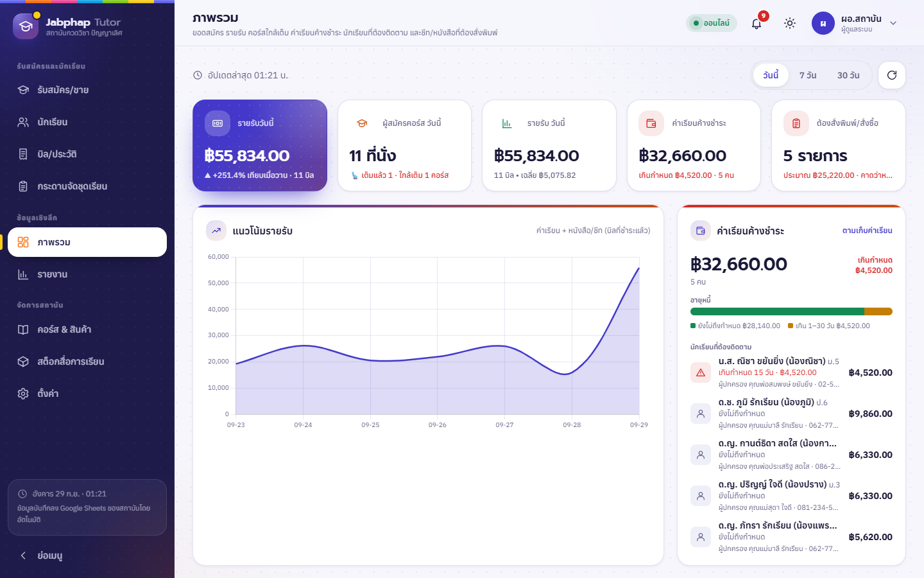
Task: Click the ค่าเรียนค้างชำระ wallet card icon
Action: tap(651, 123)
